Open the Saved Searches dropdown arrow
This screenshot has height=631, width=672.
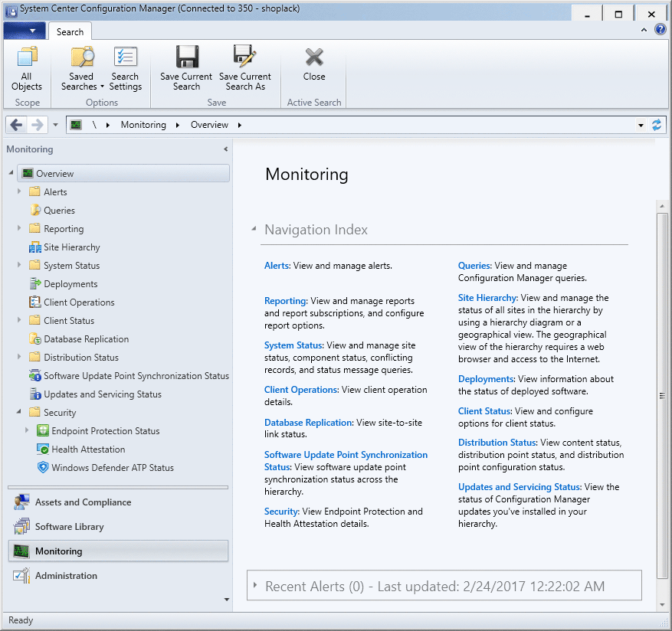click(x=102, y=87)
